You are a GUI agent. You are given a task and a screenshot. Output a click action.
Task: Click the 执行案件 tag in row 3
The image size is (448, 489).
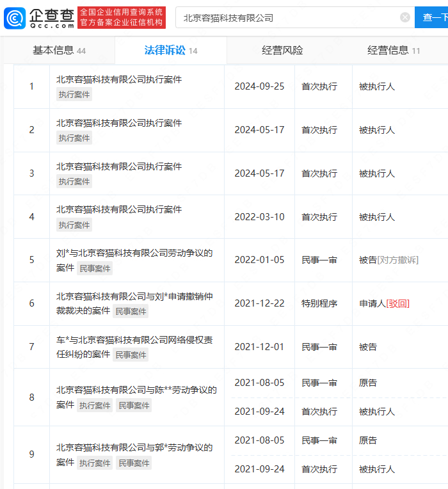(x=74, y=182)
